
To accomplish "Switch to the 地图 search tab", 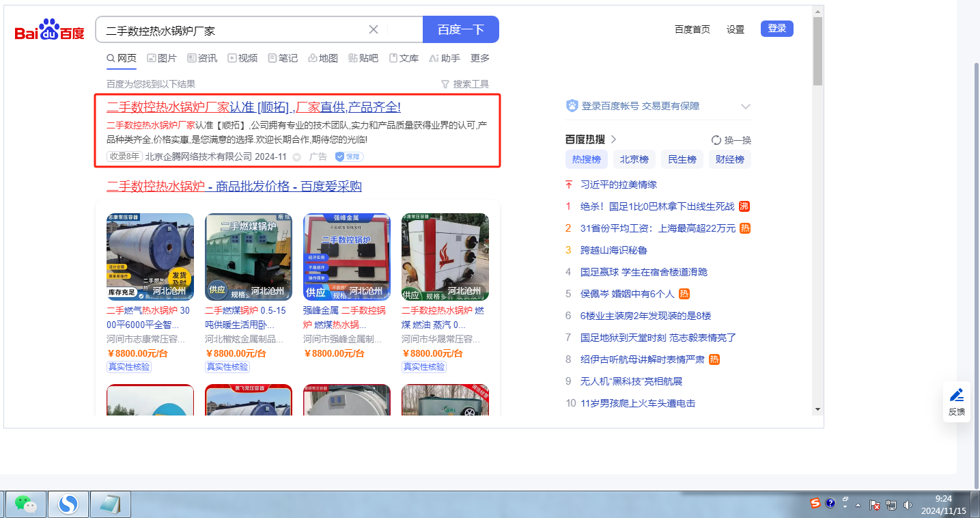I will [x=323, y=58].
